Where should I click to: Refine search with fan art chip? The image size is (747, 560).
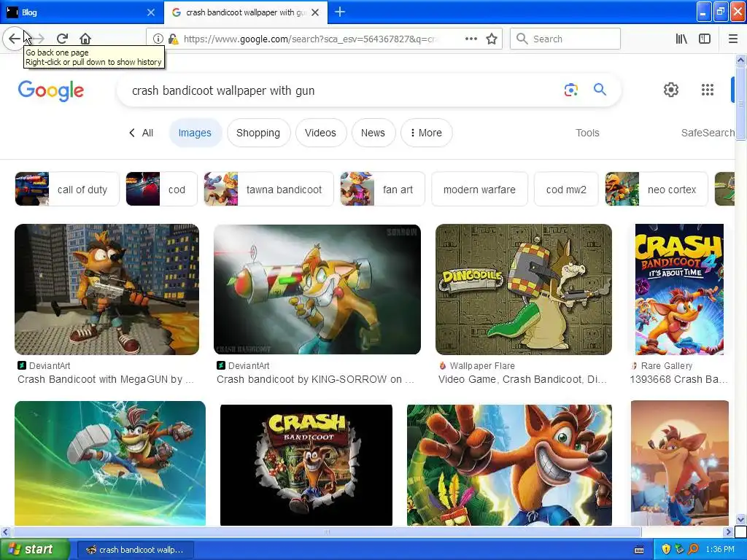382,190
